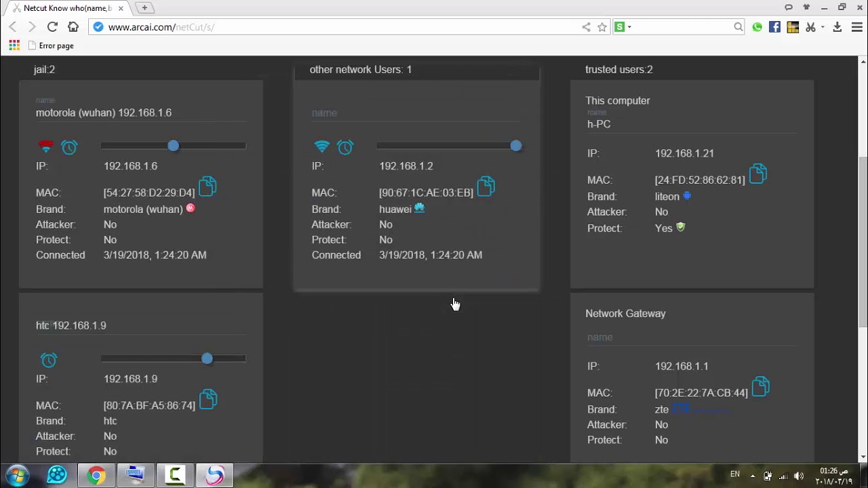Edit name field htc 192.168.1.9
Viewport: 868px width, 488px height.
pyautogui.click(x=141, y=325)
